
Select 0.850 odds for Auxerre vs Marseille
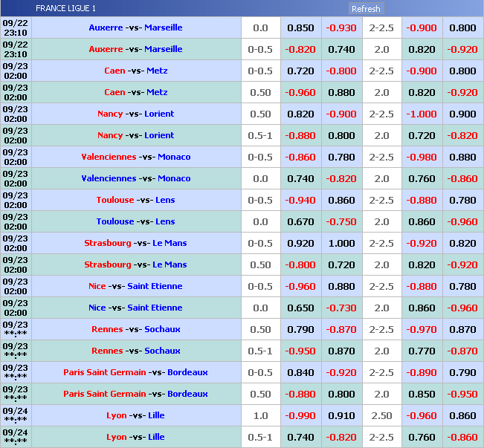coord(300,27)
